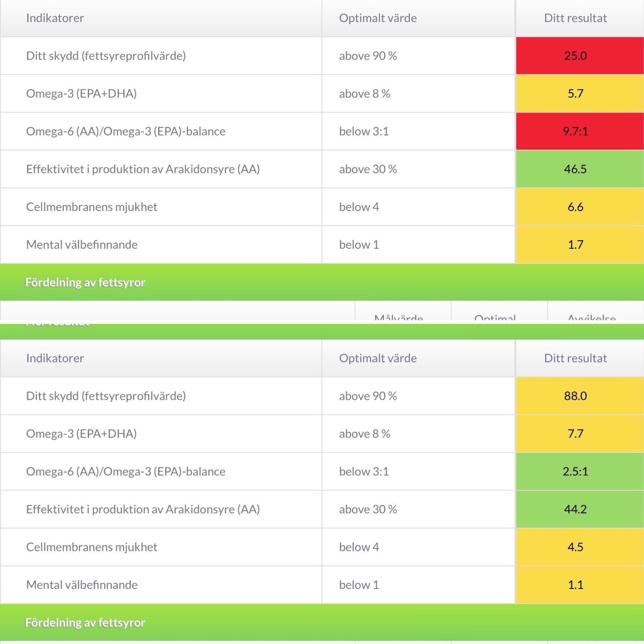644x644 pixels.
Task: Select the yellow result cell 7.7
Action: coord(580,433)
